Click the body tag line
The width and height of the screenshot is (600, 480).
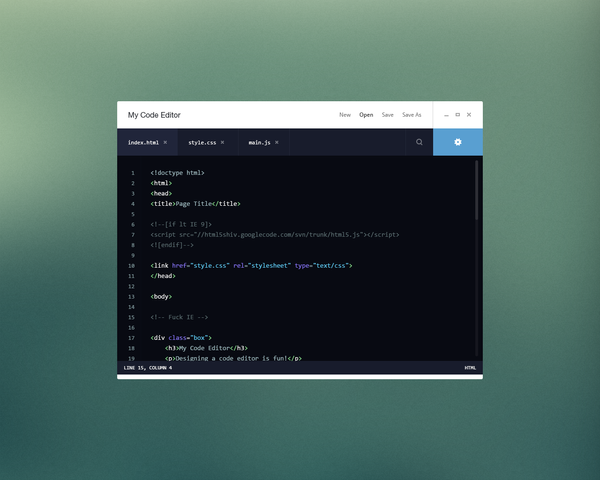[161, 297]
